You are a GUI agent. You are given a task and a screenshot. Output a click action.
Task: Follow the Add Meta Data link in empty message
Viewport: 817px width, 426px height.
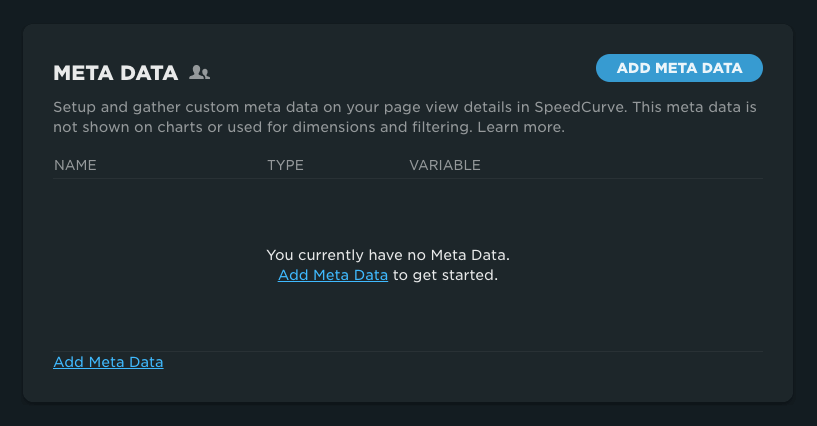[x=333, y=275]
